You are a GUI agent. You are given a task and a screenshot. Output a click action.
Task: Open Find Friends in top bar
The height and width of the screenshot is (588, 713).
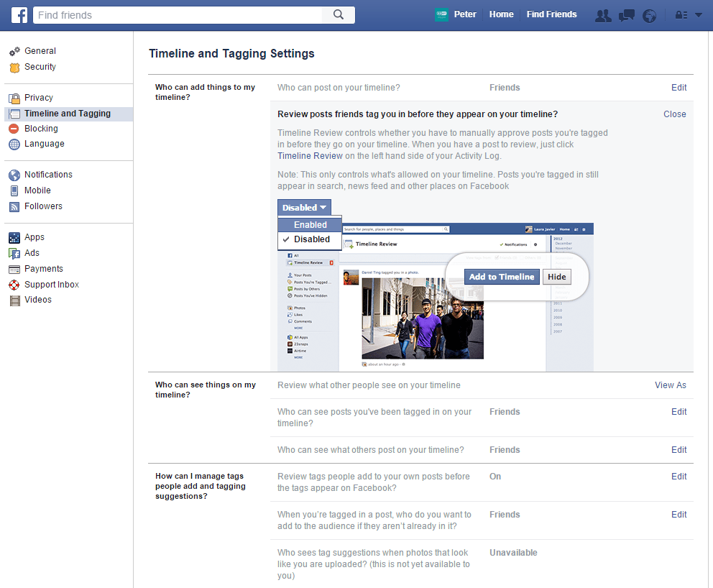point(551,14)
